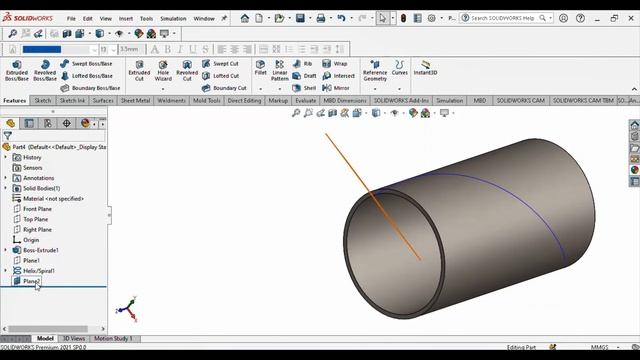Click the Search SOLIDWORKS Help field
The width and height of the screenshot is (640, 360).
pyautogui.click(x=504, y=18)
